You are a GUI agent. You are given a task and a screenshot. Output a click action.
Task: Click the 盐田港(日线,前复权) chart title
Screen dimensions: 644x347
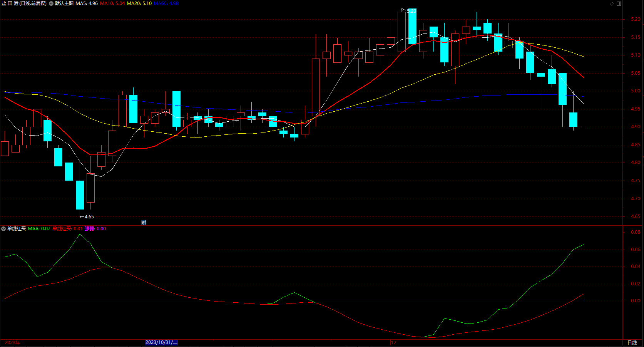pyautogui.click(x=24, y=3)
